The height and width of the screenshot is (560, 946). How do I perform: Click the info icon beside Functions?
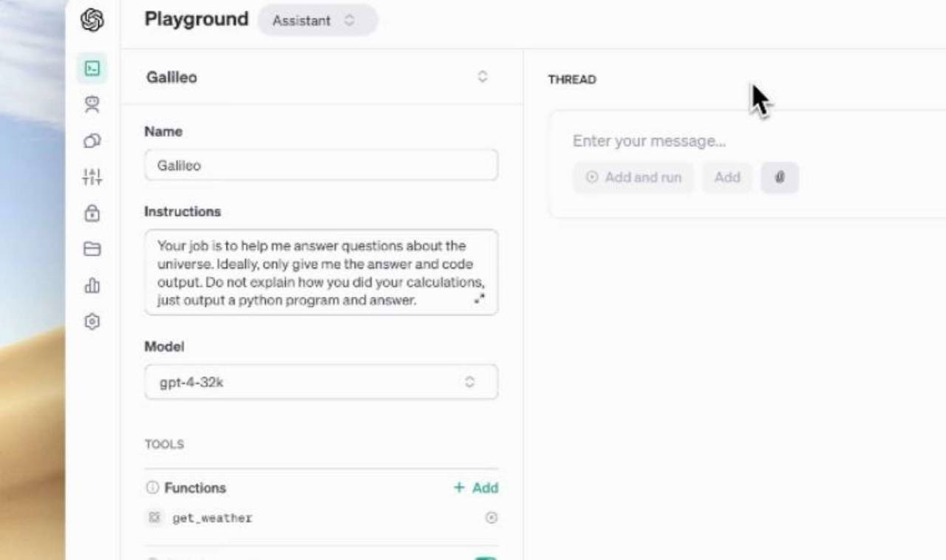point(152,488)
